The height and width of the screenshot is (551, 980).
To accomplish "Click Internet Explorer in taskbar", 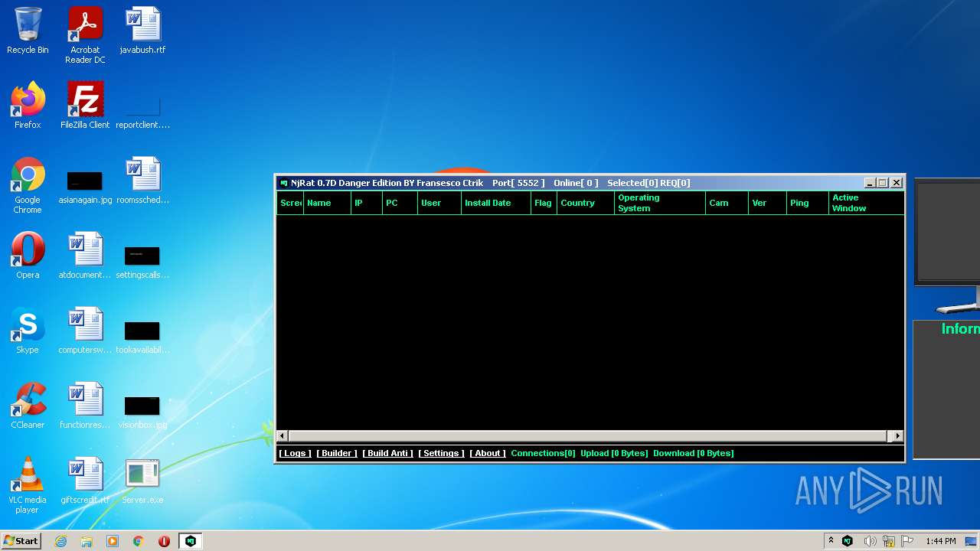I will [61, 541].
